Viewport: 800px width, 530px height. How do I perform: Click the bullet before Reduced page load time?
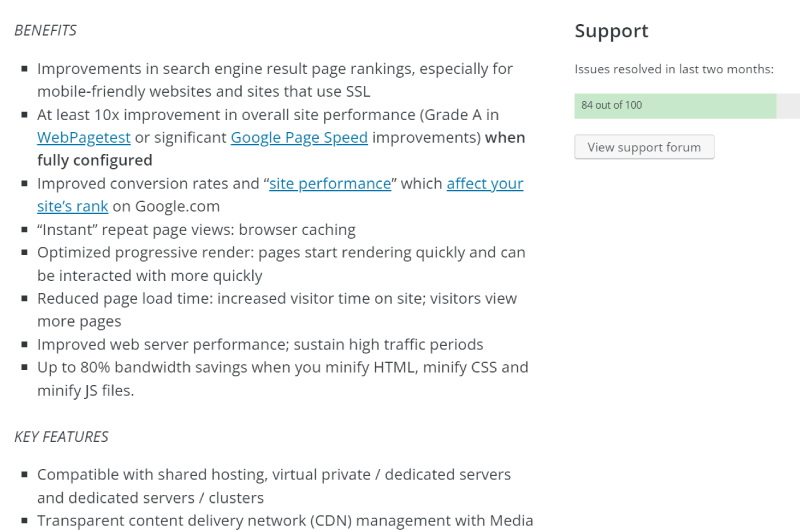(24, 298)
